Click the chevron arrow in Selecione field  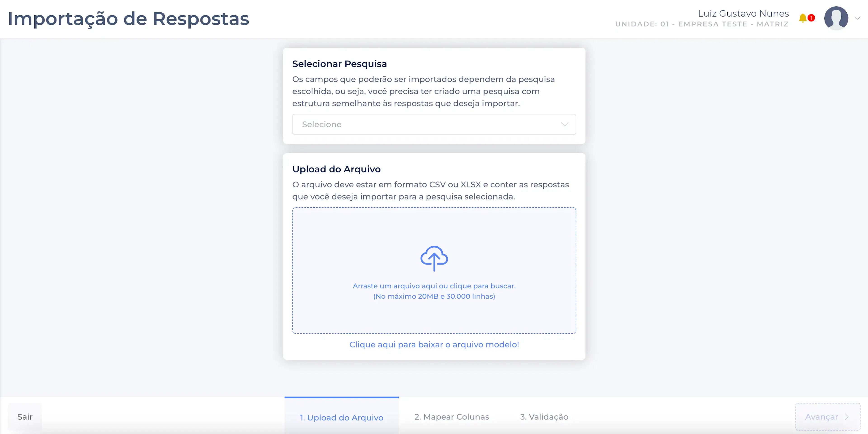[x=564, y=124]
